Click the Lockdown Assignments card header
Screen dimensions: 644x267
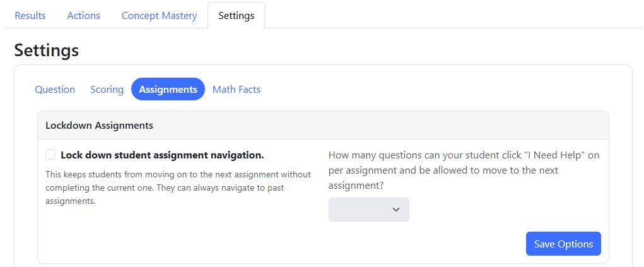click(x=323, y=125)
